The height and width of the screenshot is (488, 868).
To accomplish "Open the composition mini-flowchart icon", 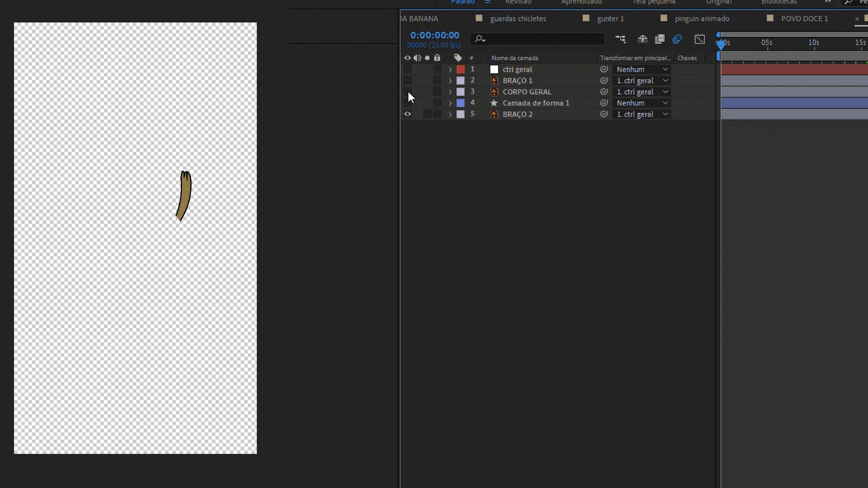I will click(x=620, y=39).
